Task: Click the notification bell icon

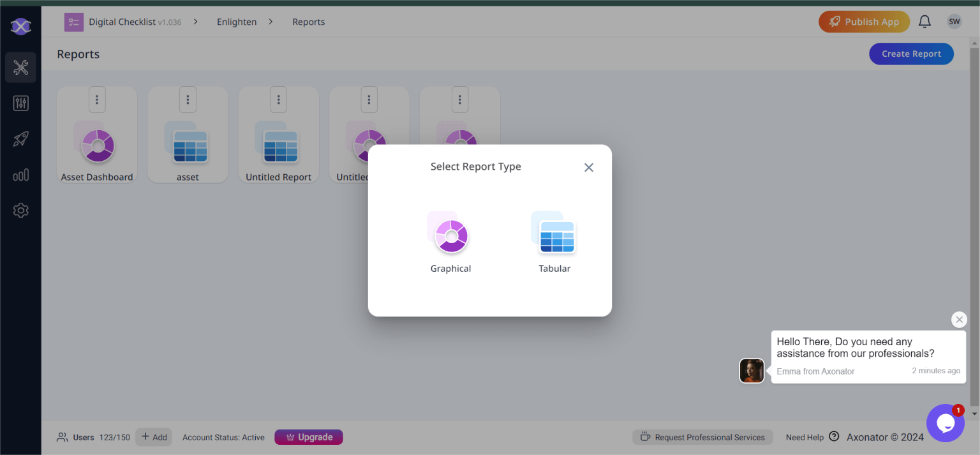Action: pos(924,21)
